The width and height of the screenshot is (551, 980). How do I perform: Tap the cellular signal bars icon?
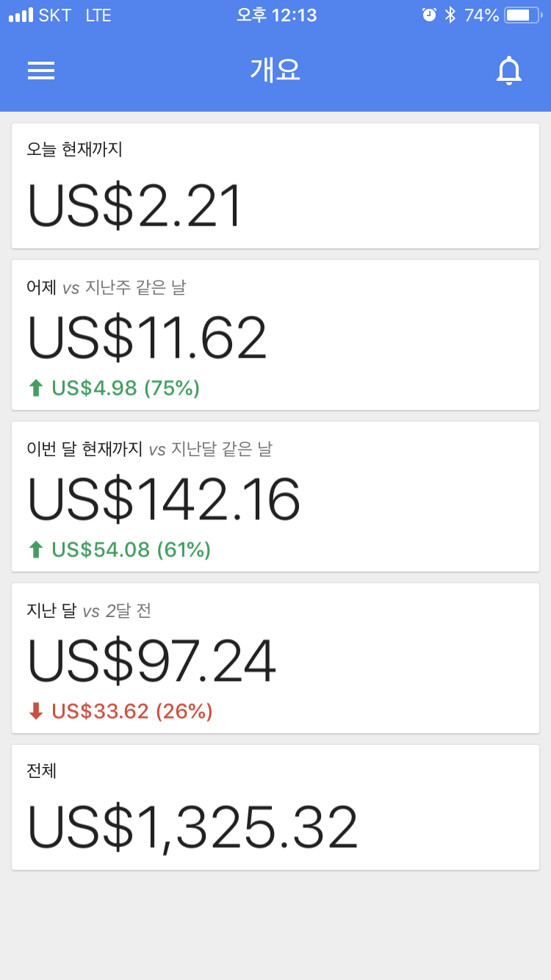coord(21,15)
